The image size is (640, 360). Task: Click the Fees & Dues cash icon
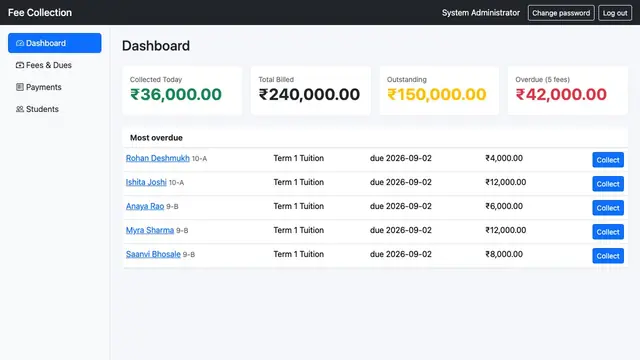tap(20, 65)
